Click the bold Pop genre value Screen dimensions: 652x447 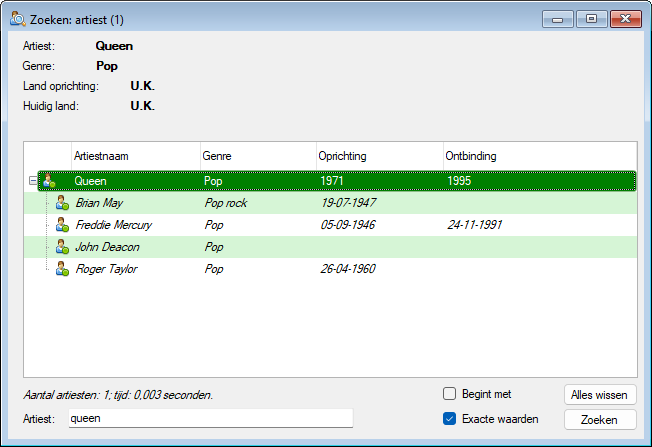[x=107, y=66]
